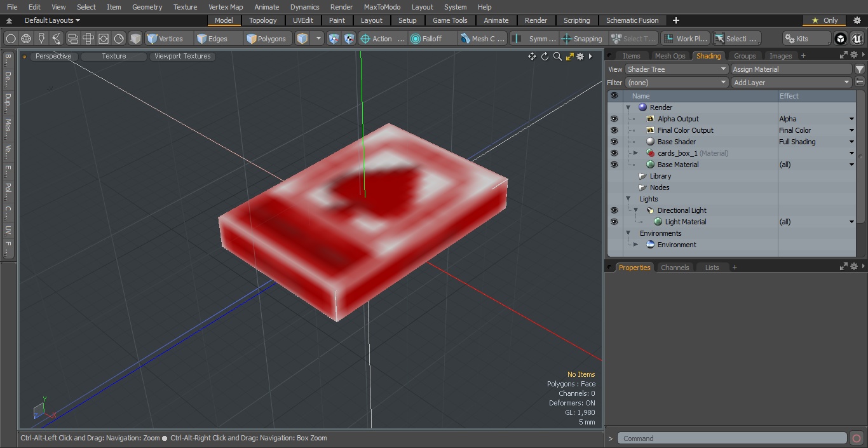Select Polygons selection mode
The height and width of the screenshot is (448, 868).
(268, 39)
